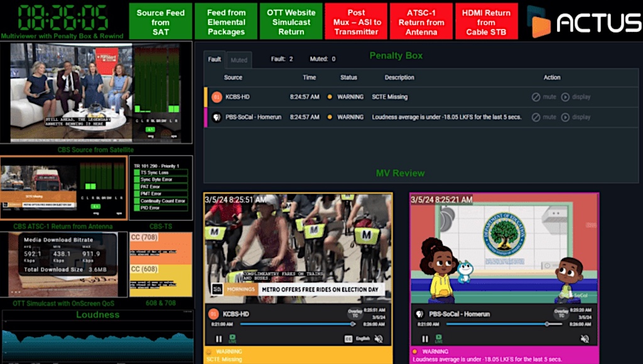Click the loudness average warning description in table
The image size is (643, 364).
[x=446, y=117]
